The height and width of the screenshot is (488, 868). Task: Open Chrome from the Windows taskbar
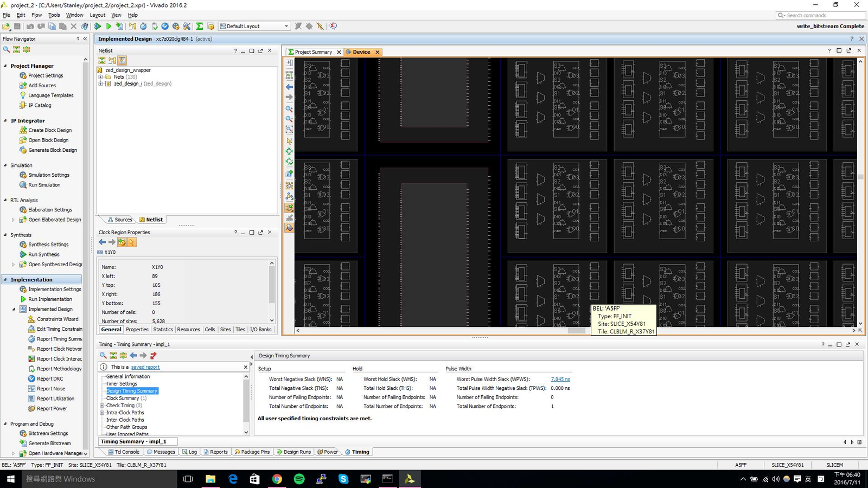[277, 479]
